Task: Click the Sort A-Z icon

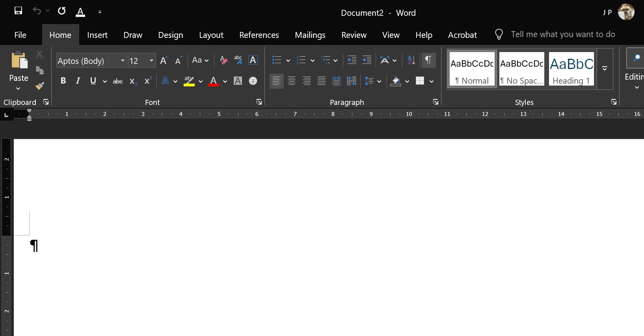Action: click(411, 60)
